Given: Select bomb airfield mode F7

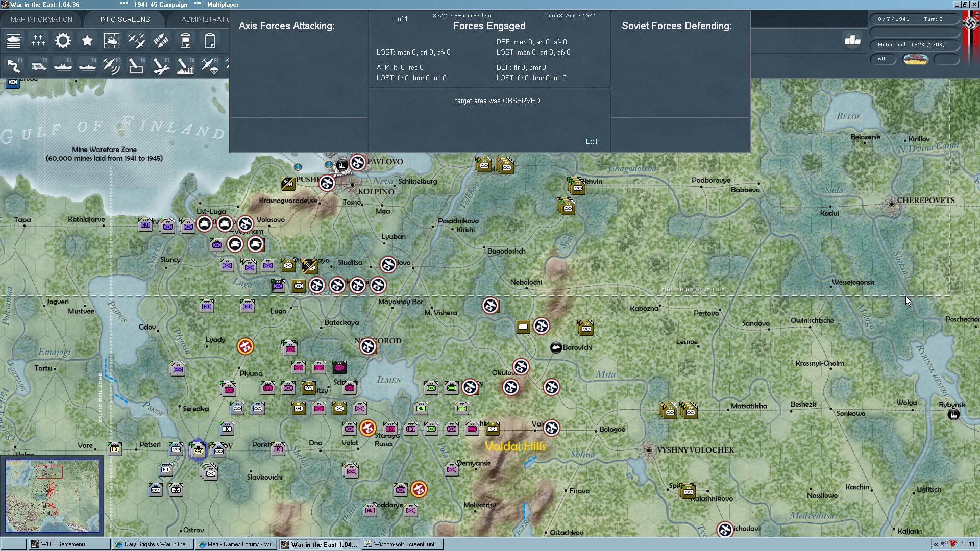Looking at the screenshot, I should coord(161,66).
